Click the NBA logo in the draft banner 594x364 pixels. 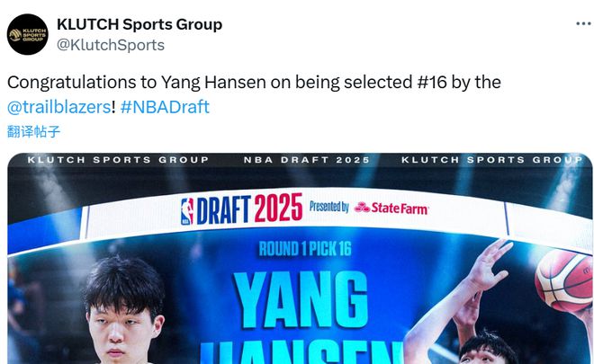(187, 211)
